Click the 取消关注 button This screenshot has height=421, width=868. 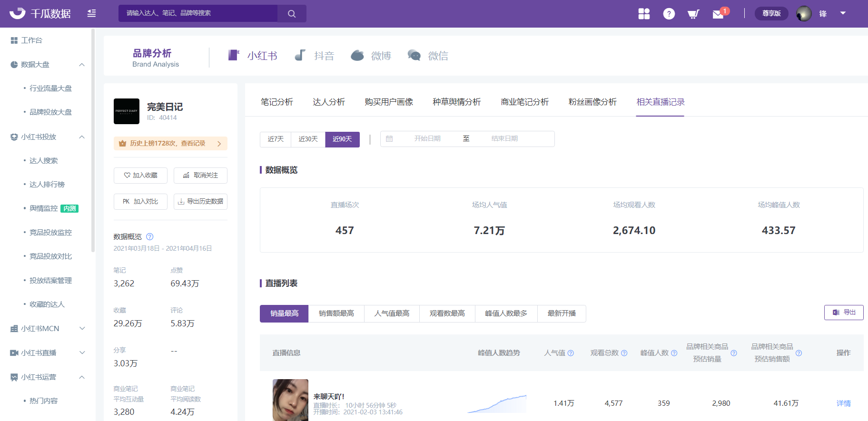tap(200, 175)
